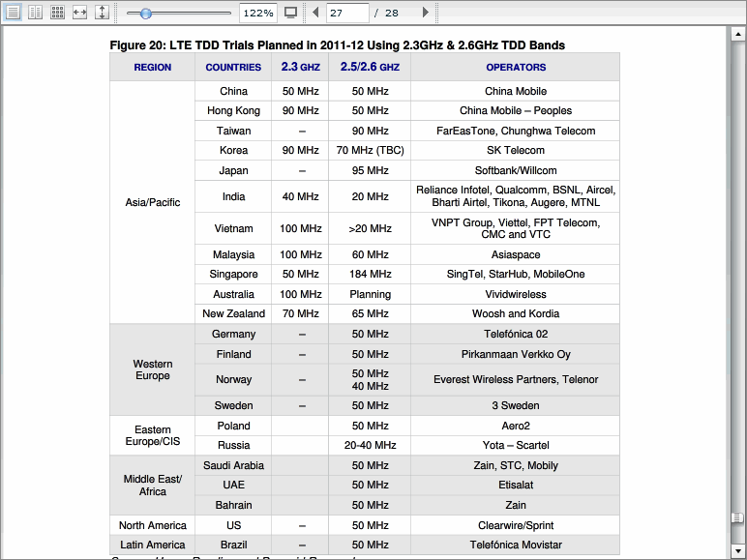Click the Norway country cell

[233, 379]
